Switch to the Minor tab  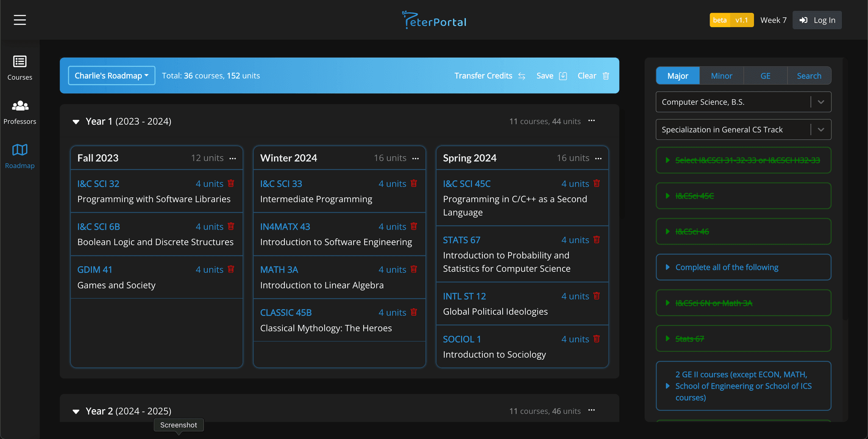tap(721, 76)
